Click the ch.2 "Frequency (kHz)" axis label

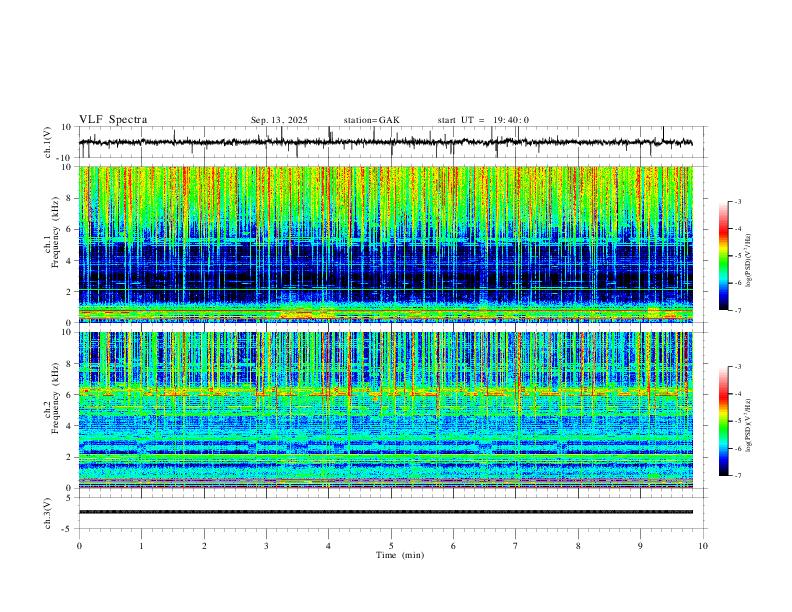click(55, 398)
